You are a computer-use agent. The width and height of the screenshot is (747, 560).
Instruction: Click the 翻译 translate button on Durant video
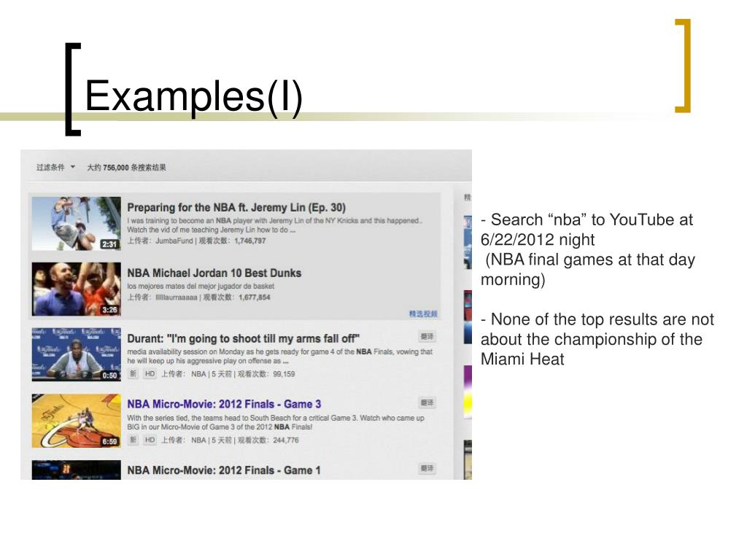coord(427,337)
